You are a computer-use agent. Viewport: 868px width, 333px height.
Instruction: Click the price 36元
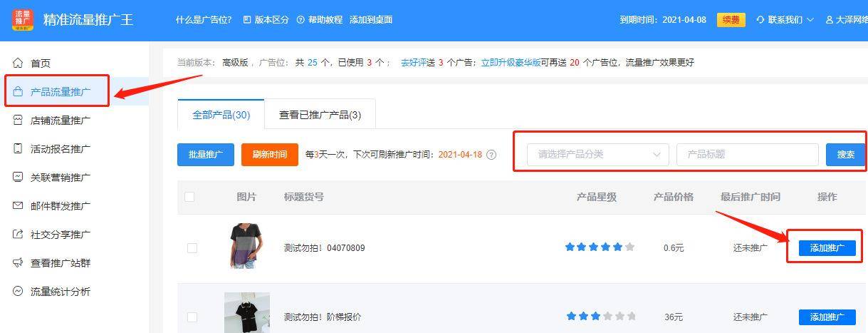tap(674, 317)
